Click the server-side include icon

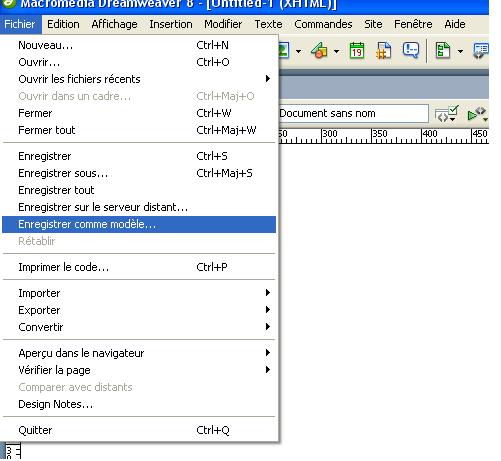[x=384, y=51]
